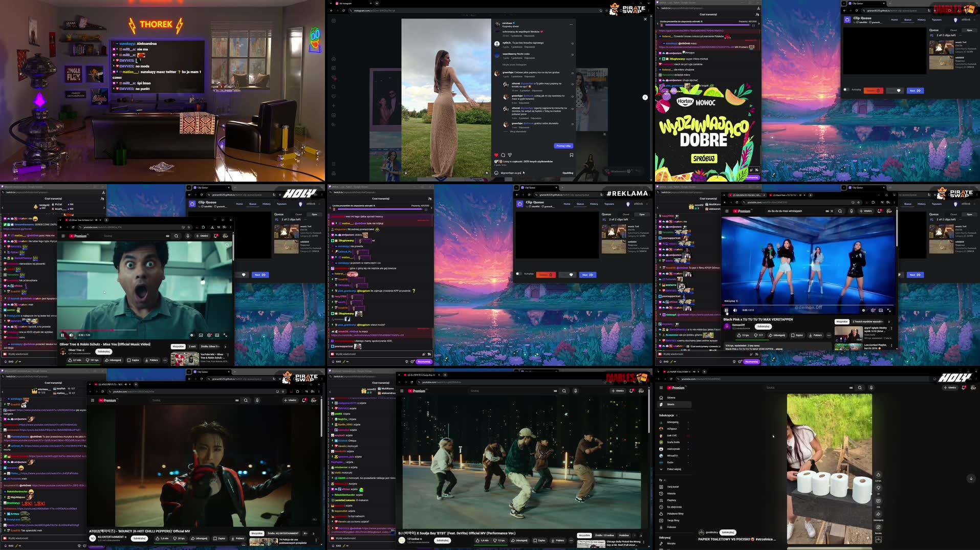
Task: Click red delete button in #REKLAMA Clip Queue
Action: tap(546, 275)
